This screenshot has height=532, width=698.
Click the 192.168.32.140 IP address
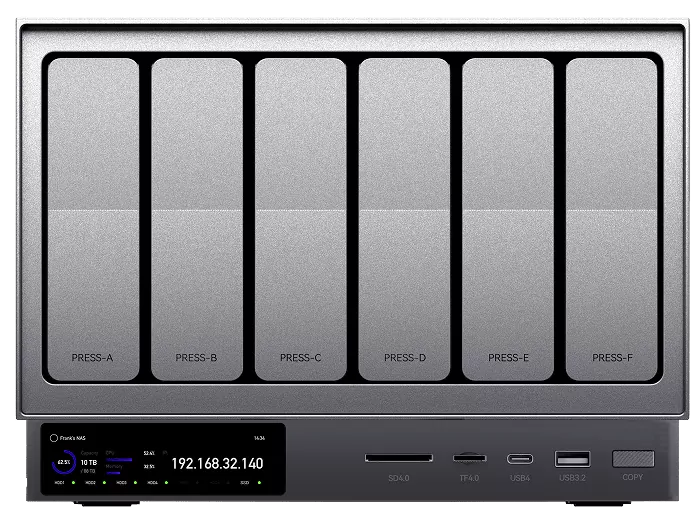(217, 464)
